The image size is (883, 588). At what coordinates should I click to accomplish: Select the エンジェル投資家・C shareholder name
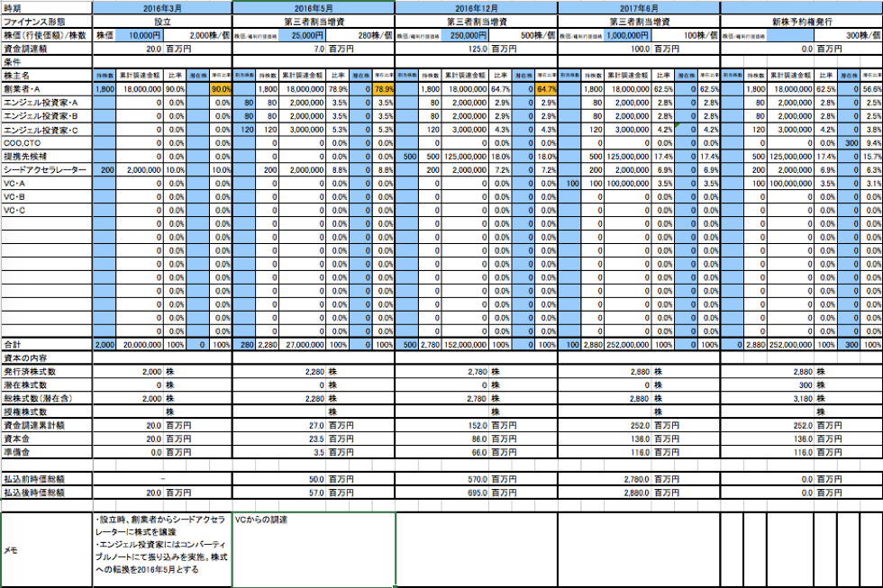point(47,130)
